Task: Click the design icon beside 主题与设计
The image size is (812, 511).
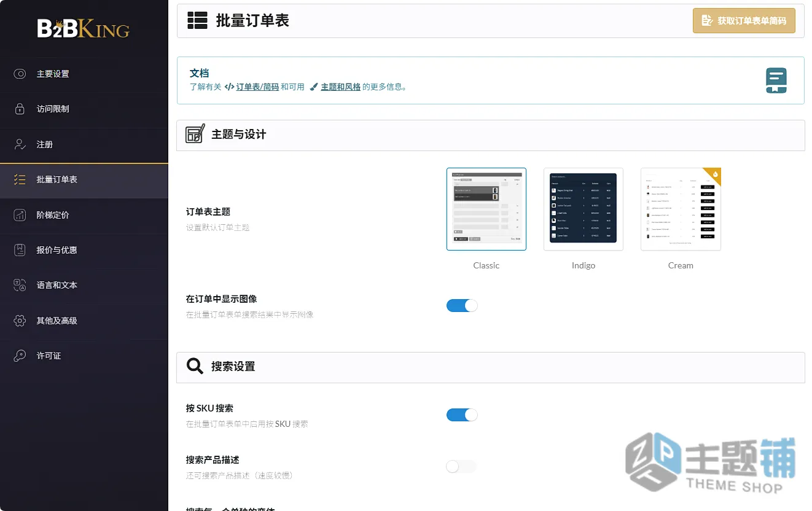Action: (195, 134)
